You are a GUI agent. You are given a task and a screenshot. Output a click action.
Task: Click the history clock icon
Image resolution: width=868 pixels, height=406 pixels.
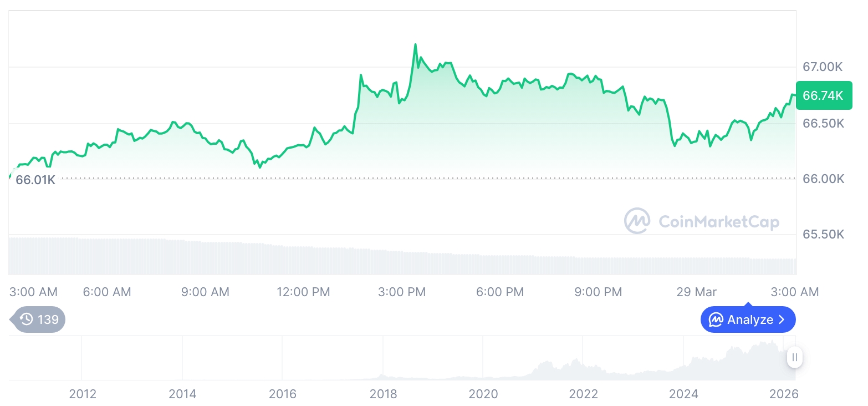(26, 319)
